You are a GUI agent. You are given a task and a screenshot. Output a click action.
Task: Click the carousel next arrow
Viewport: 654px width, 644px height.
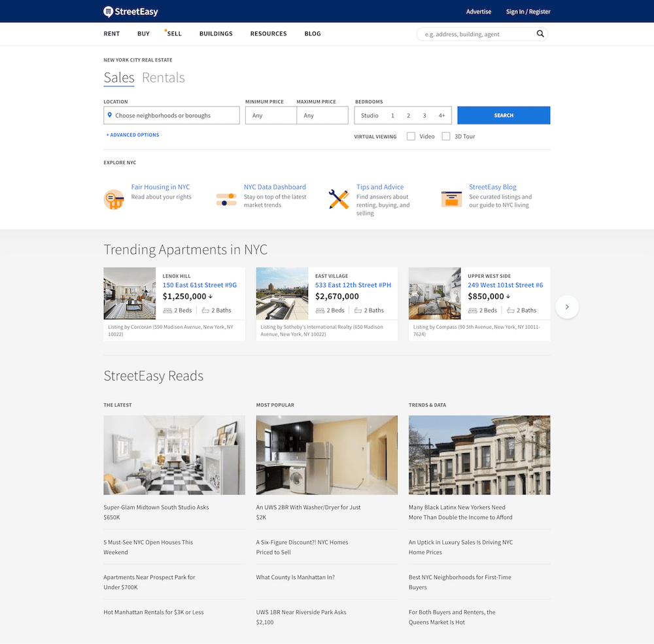(x=567, y=306)
